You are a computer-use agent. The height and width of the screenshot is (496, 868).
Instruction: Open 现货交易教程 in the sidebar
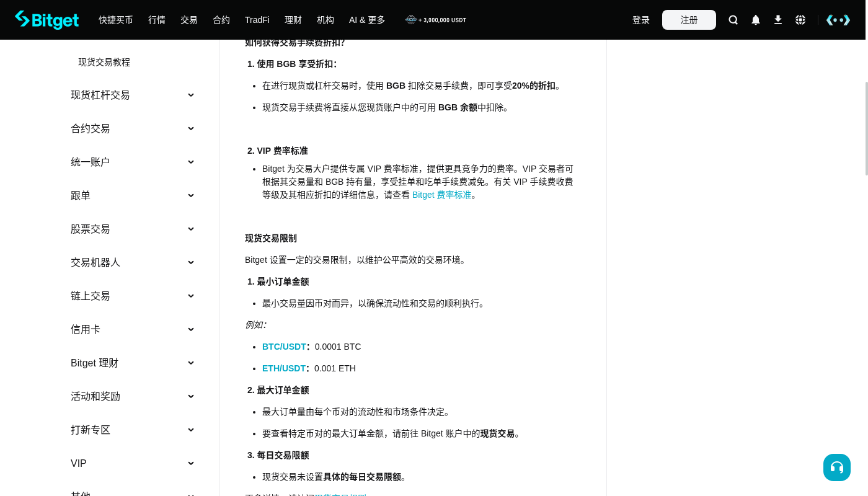coord(104,62)
